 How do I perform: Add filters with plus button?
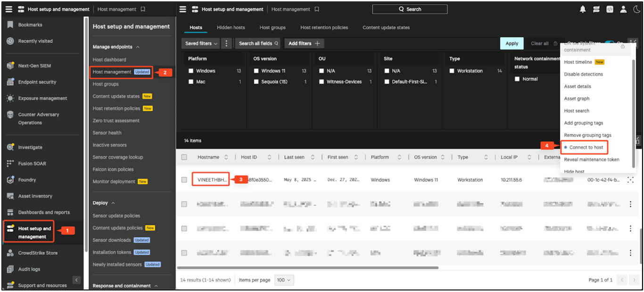(x=305, y=43)
